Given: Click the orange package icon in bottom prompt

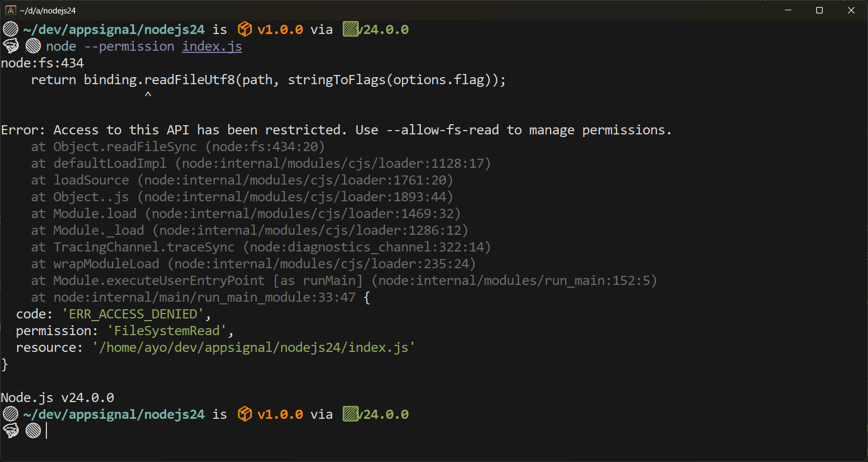Looking at the screenshot, I should click(245, 414).
